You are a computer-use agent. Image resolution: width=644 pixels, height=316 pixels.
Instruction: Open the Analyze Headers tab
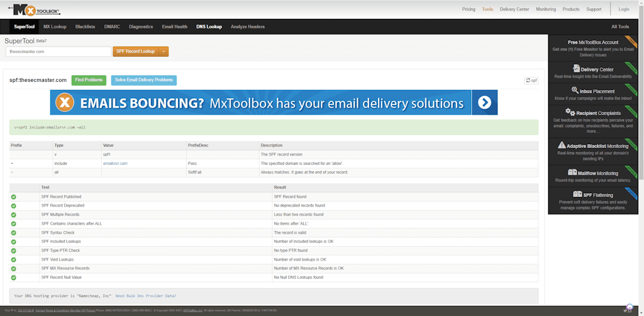(248, 26)
